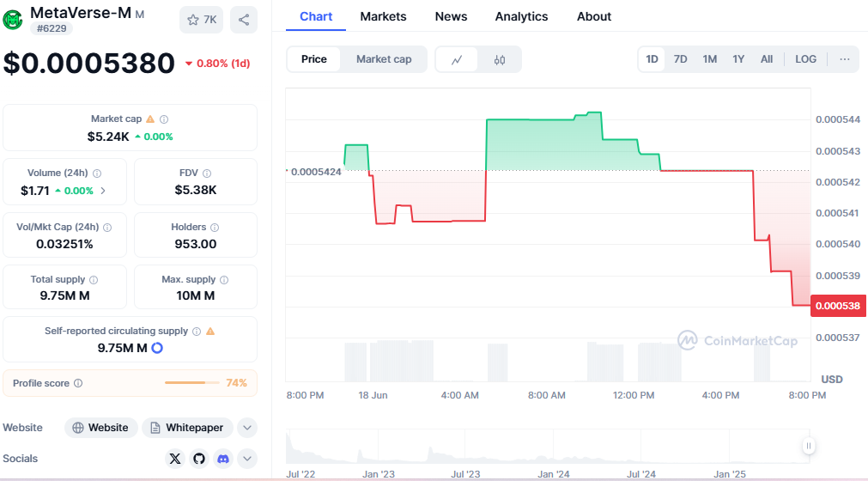868x481 pixels.
Task: Open Volume (24h) info icon
Action: tap(97, 174)
